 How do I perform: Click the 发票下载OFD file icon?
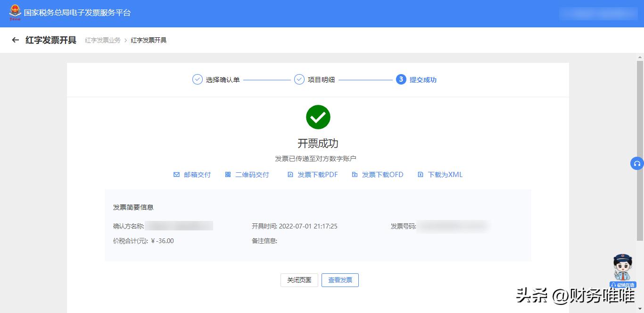(355, 174)
